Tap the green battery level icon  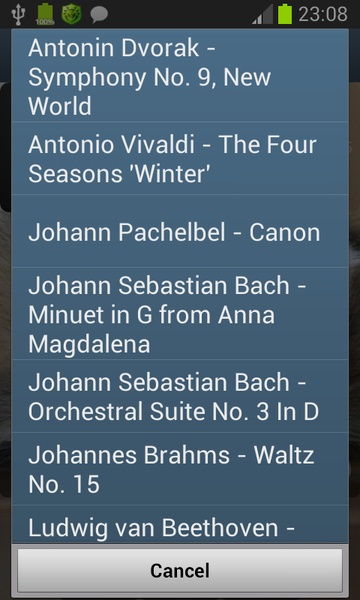click(x=285, y=14)
